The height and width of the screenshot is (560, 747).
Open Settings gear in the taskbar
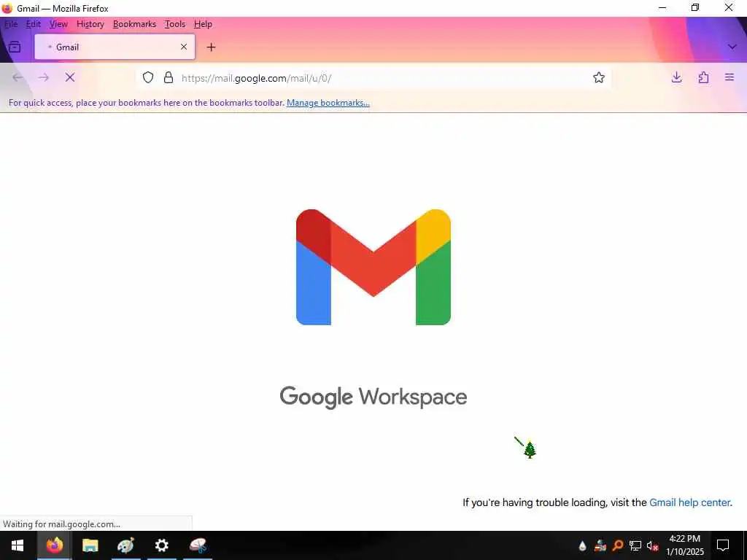[161, 545]
